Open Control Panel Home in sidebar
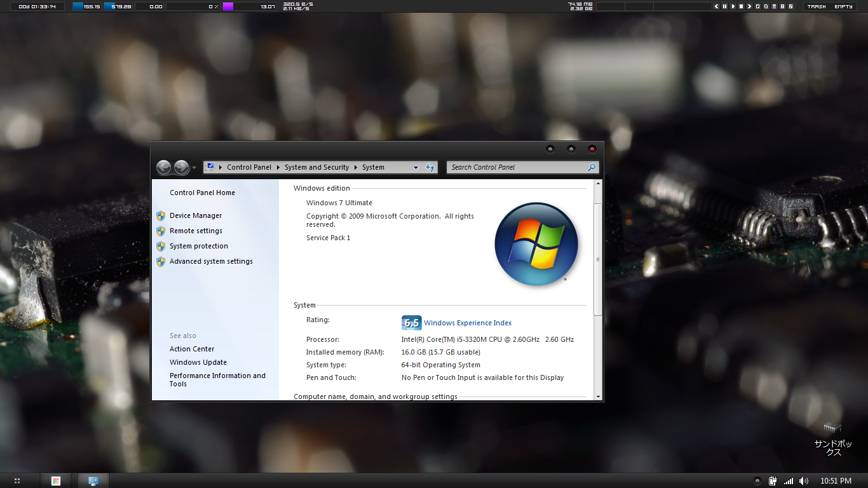The height and width of the screenshot is (488, 868). [202, 193]
